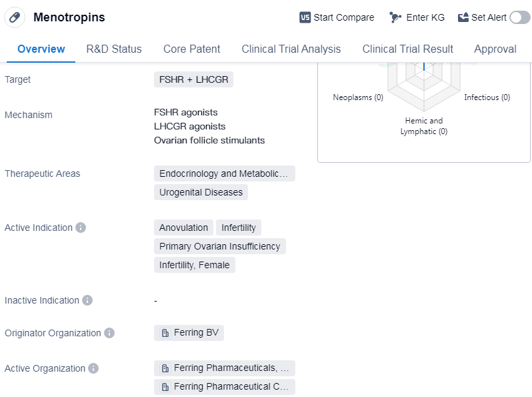532x397 pixels.
Task: Click info icon beside Originator Organization
Action: [109, 333]
